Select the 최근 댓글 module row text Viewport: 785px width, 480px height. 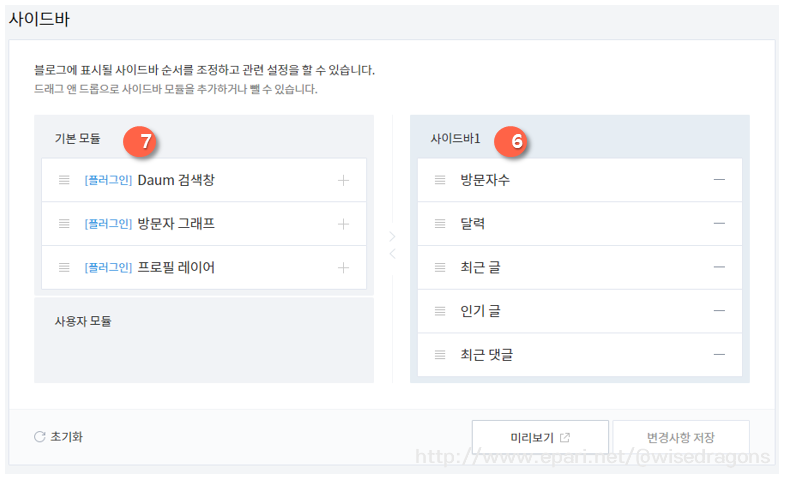click(487, 354)
